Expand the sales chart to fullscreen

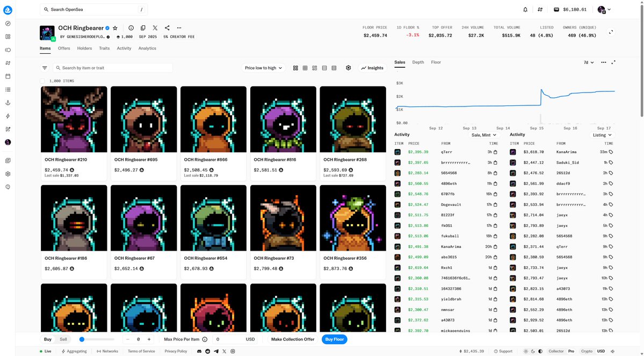[x=613, y=62]
